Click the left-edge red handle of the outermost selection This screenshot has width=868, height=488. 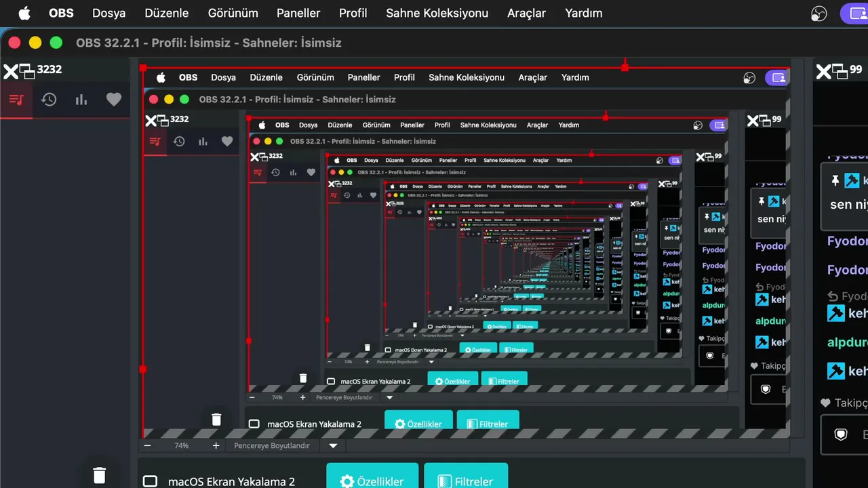(142, 369)
